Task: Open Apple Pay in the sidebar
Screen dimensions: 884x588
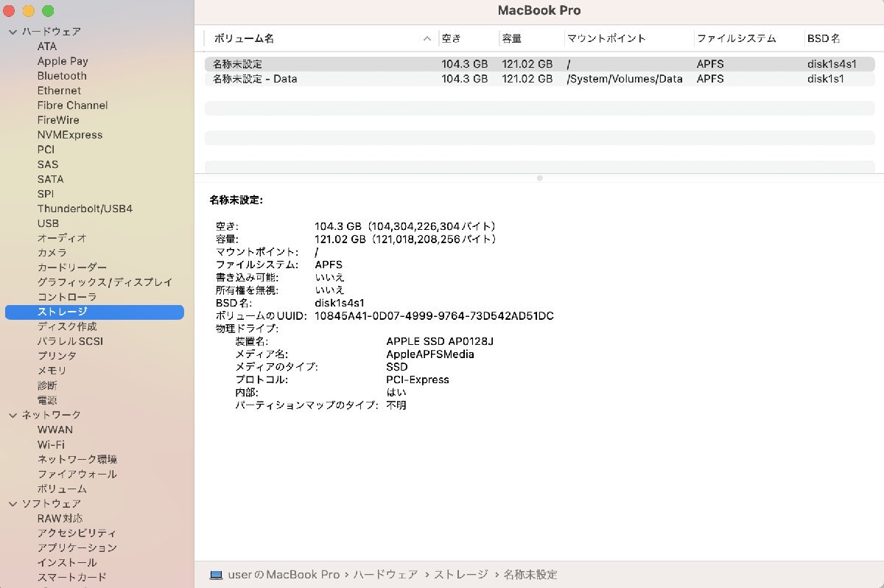Action: 63,61
